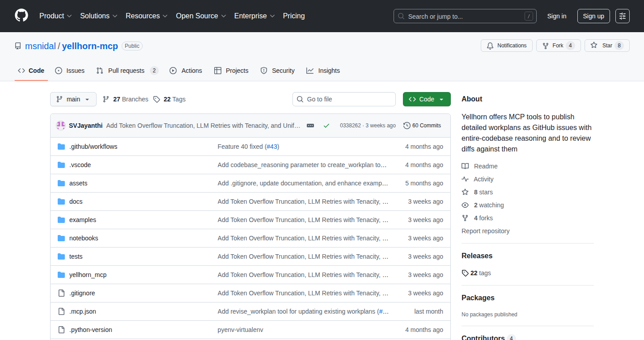Image resolution: width=644 pixels, height=340 pixels.
Task: Open the Add revise_workplan tool commit message
Action: tap(297, 311)
